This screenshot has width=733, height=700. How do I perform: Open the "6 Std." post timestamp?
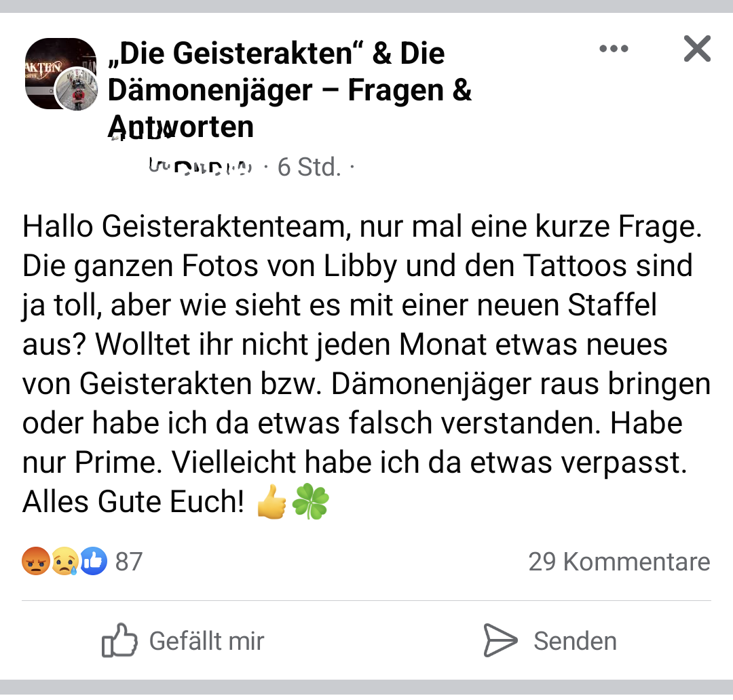coord(309,166)
